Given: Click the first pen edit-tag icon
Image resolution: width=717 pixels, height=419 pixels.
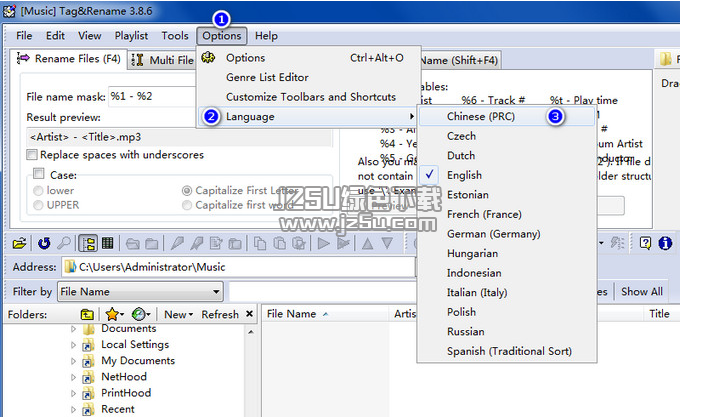Looking at the screenshot, I should point(177,243).
